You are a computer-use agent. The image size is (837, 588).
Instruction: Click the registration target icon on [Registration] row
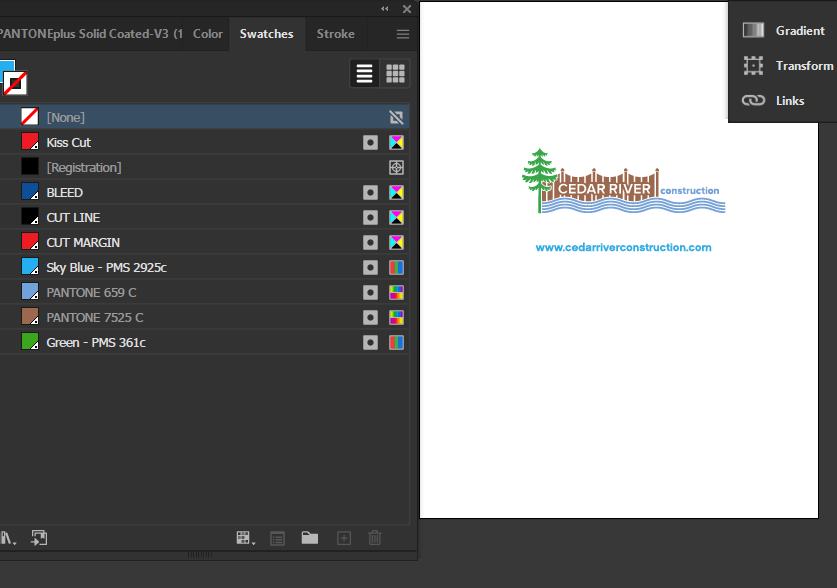tap(396, 168)
